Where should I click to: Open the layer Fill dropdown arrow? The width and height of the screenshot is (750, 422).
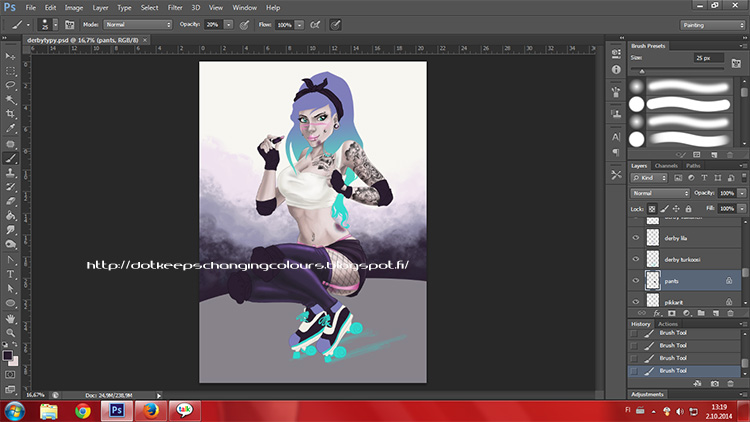(x=742, y=209)
